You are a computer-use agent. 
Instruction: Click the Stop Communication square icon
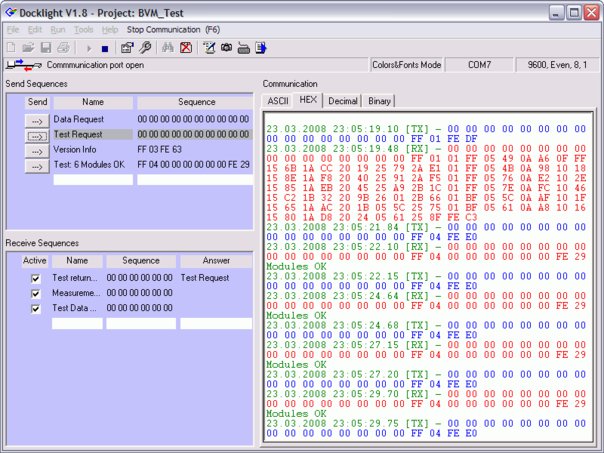coord(105,49)
